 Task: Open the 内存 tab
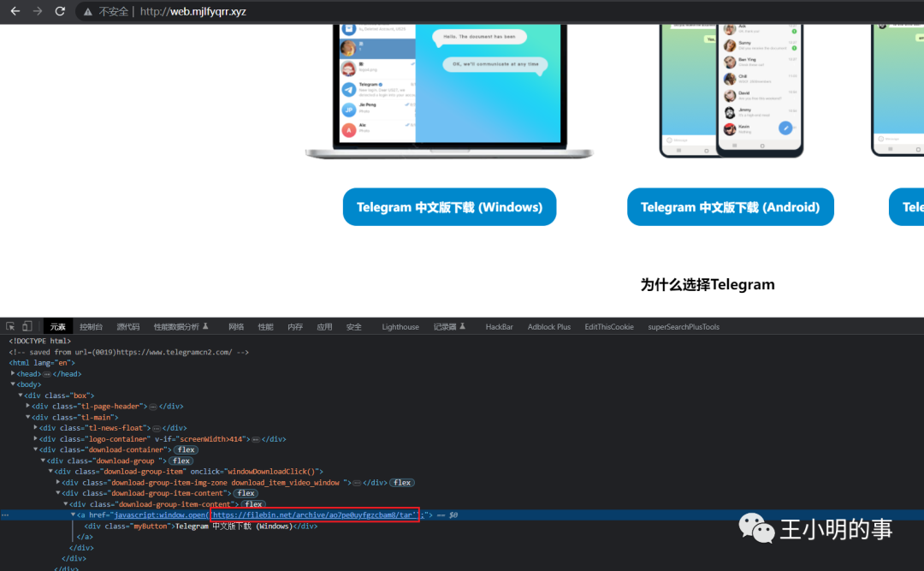click(x=295, y=327)
